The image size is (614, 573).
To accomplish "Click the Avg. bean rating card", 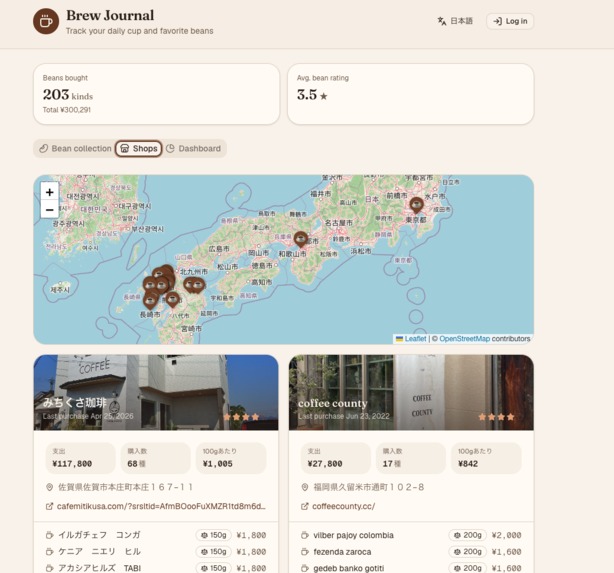I will tap(411, 94).
